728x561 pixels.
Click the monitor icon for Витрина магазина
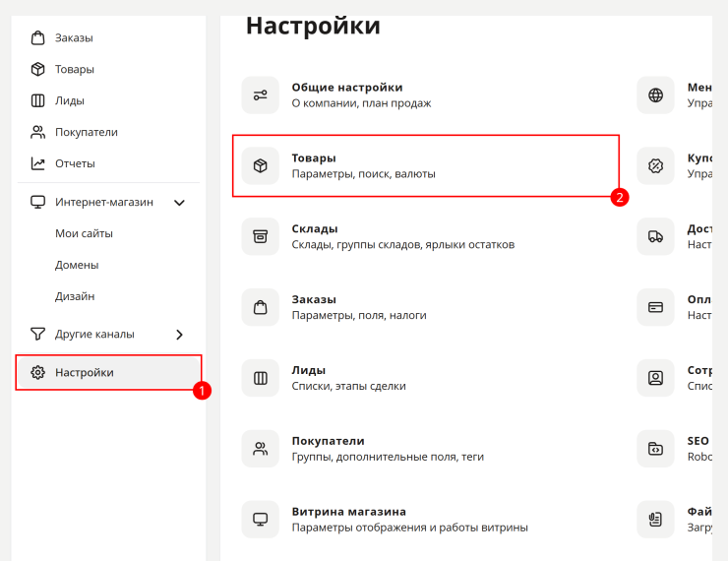pyautogui.click(x=261, y=520)
